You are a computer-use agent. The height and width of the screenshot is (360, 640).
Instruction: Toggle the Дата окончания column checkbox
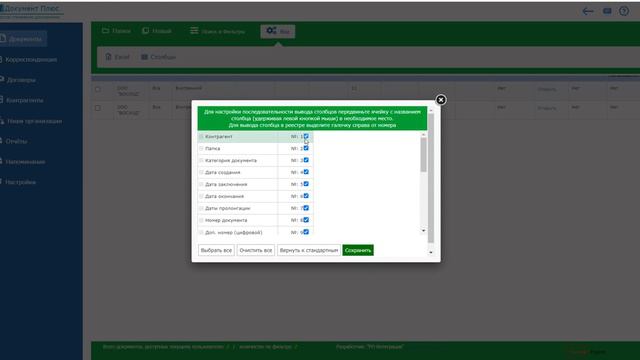[306, 196]
